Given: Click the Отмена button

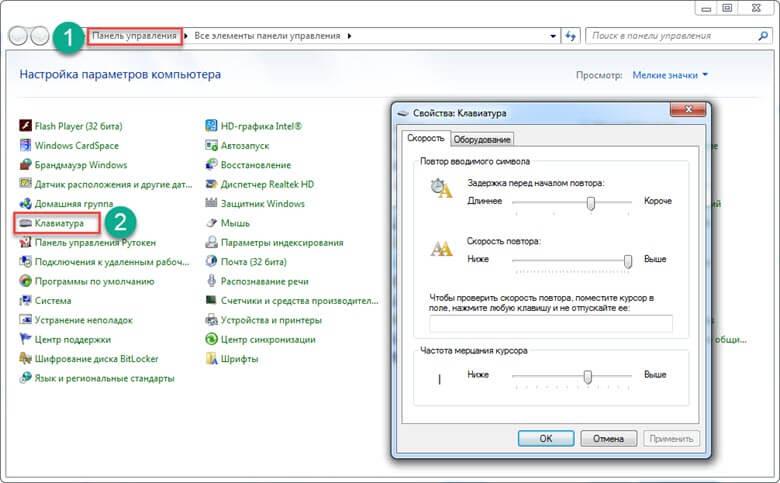Looking at the screenshot, I should 608,438.
